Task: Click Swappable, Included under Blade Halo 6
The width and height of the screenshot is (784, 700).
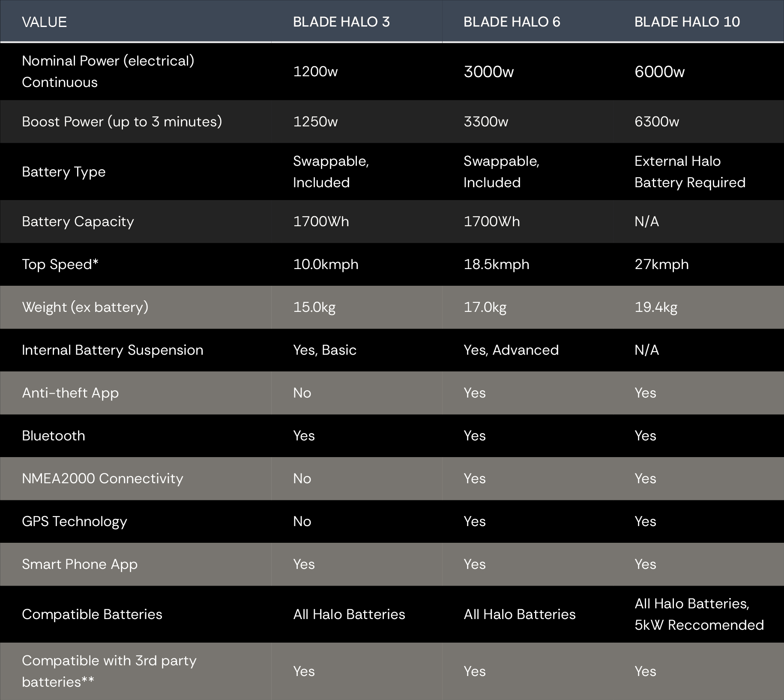Action: 502,172
